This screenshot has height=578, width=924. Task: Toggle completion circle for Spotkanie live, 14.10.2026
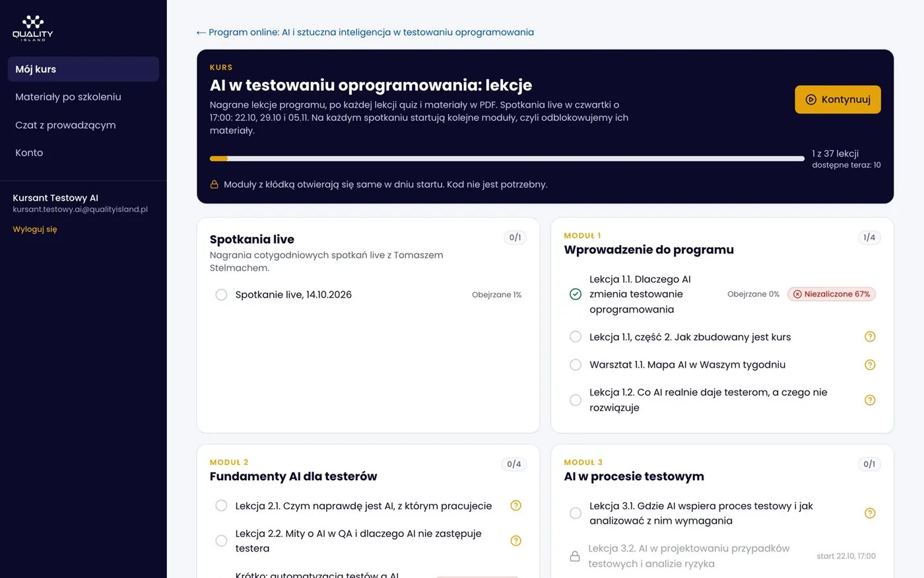click(221, 295)
